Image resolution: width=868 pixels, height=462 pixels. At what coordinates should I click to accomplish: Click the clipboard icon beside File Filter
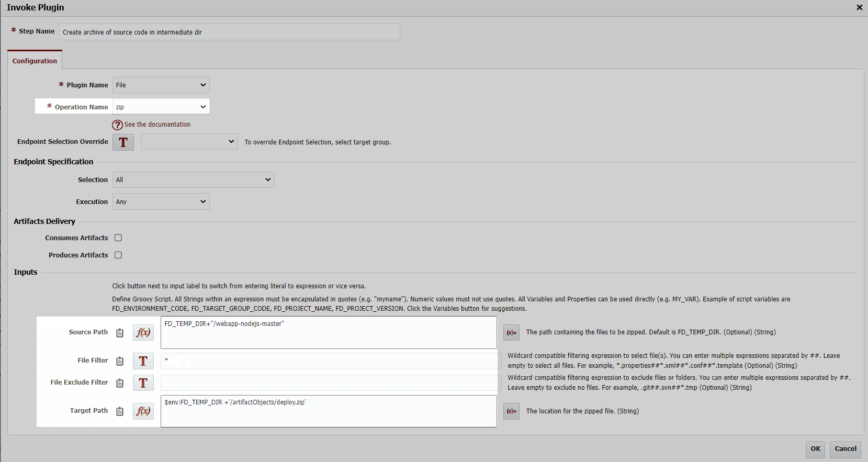coord(120,361)
